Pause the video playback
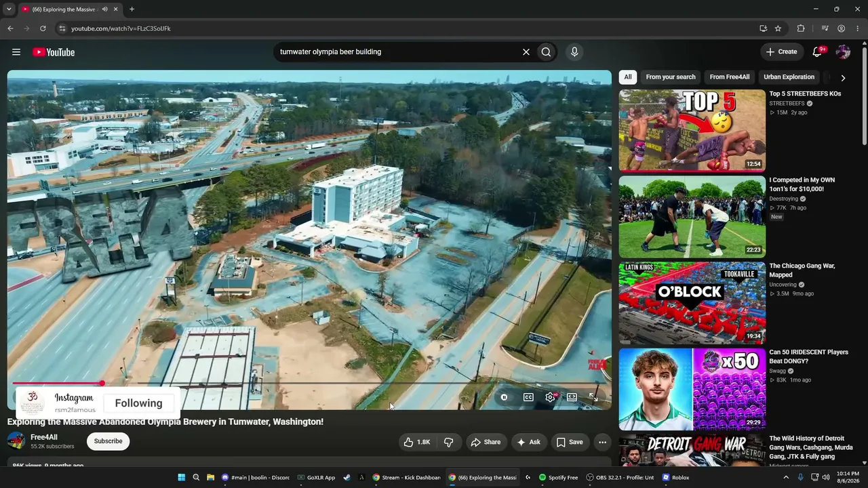Viewport: 868px width, 488px height. pos(504,397)
